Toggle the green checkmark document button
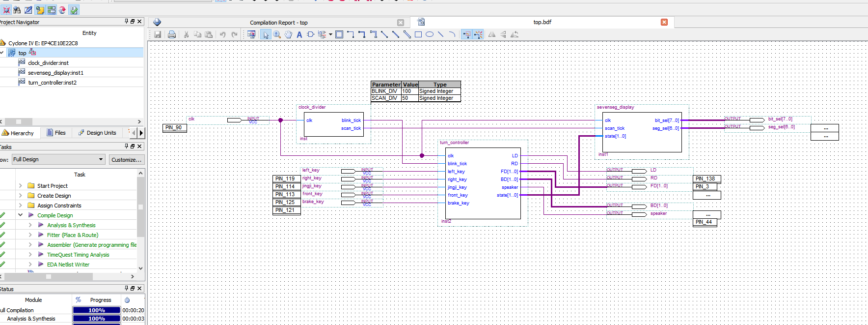Screen dimensions: 868x325 pyautogui.click(x=74, y=10)
